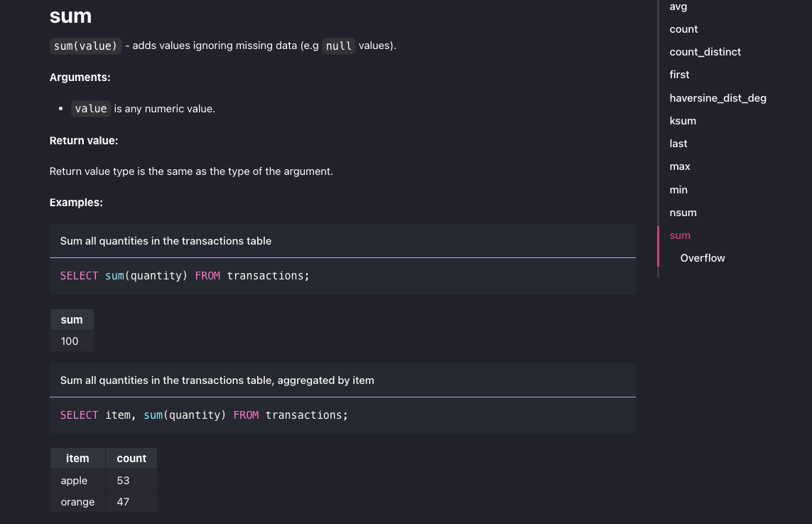Click the return value type description sentence
Image resolution: width=812 pixels, height=524 pixels.
pyautogui.click(x=191, y=171)
